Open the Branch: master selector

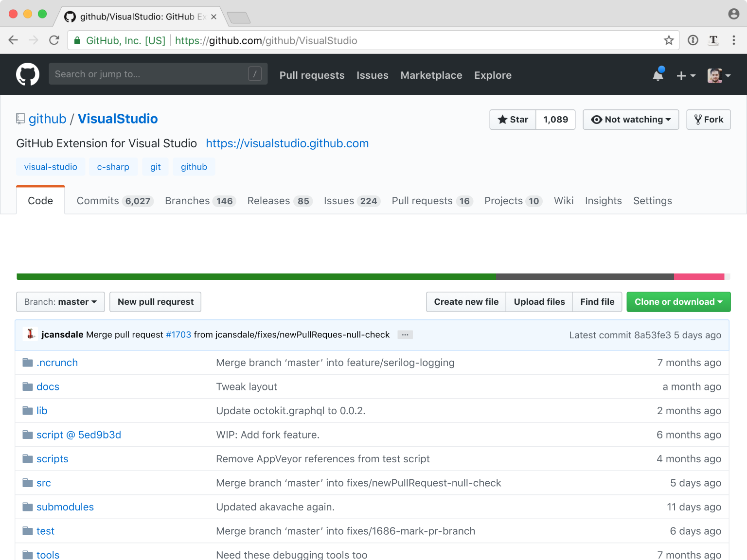pyautogui.click(x=60, y=302)
